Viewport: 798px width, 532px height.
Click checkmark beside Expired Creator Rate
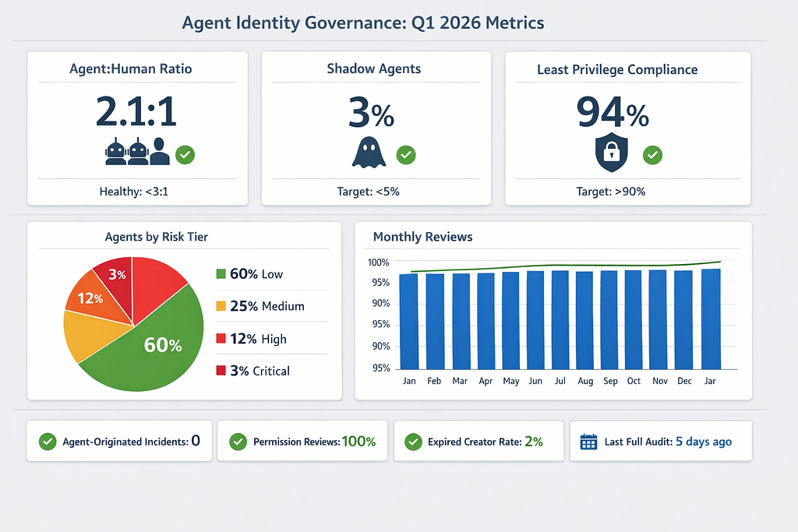[x=413, y=442]
